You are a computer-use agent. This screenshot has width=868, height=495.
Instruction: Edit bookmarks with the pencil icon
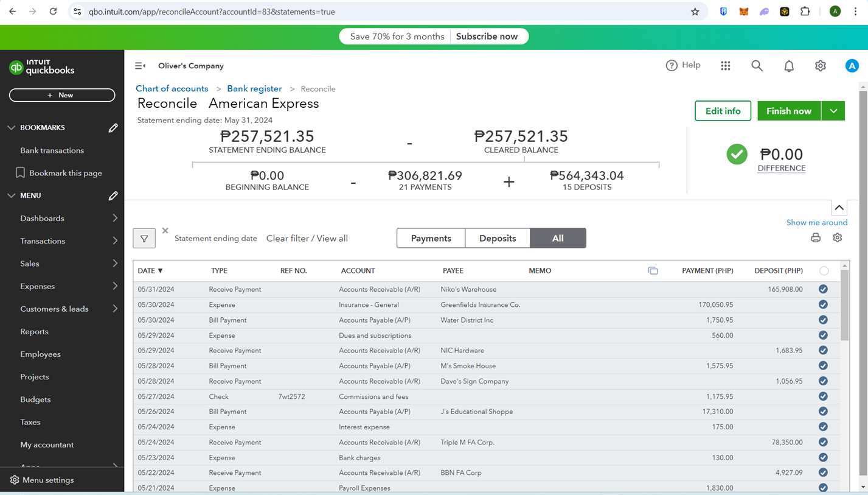point(113,128)
